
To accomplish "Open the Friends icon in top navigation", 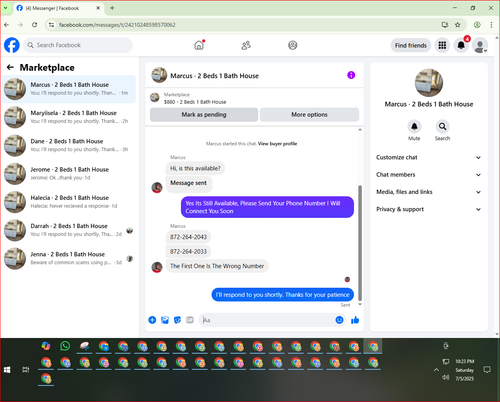I will [x=246, y=45].
